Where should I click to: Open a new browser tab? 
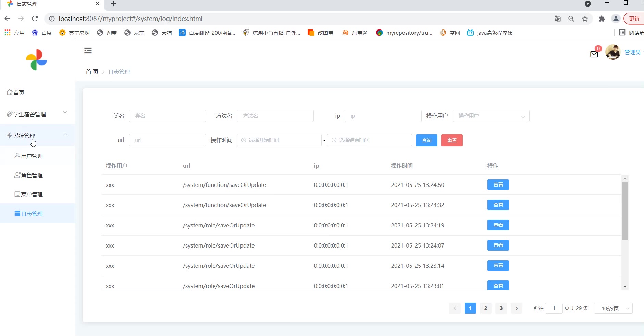(x=114, y=4)
